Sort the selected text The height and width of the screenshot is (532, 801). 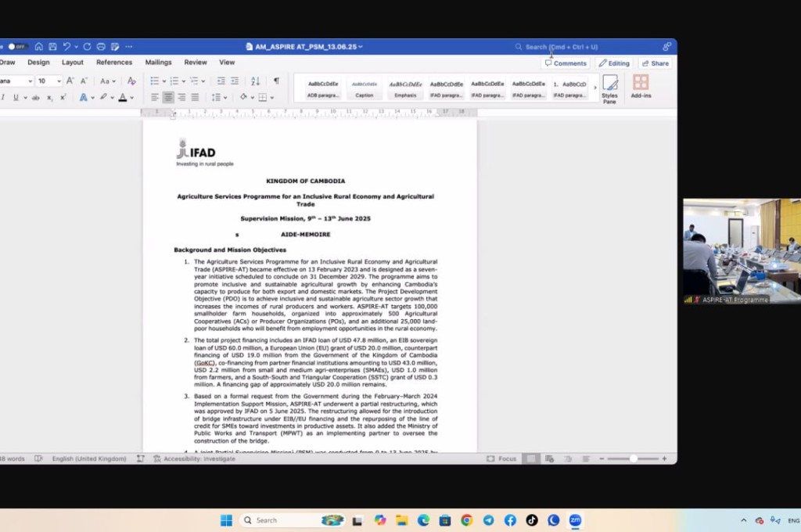coord(256,81)
